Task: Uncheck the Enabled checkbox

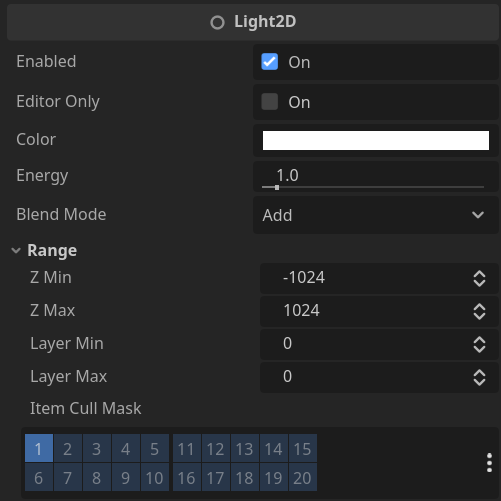Action: (x=270, y=62)
